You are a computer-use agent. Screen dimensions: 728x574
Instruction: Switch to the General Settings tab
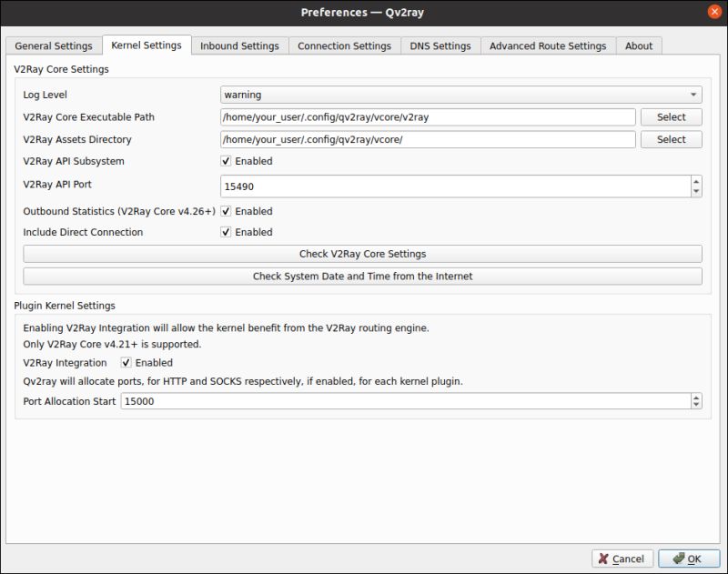53,45
